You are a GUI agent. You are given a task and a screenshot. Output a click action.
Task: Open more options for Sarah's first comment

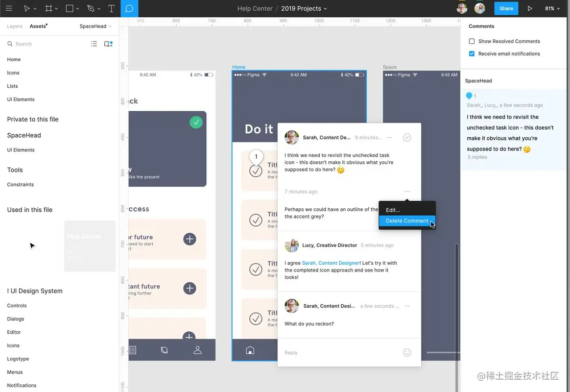(389, 137)
